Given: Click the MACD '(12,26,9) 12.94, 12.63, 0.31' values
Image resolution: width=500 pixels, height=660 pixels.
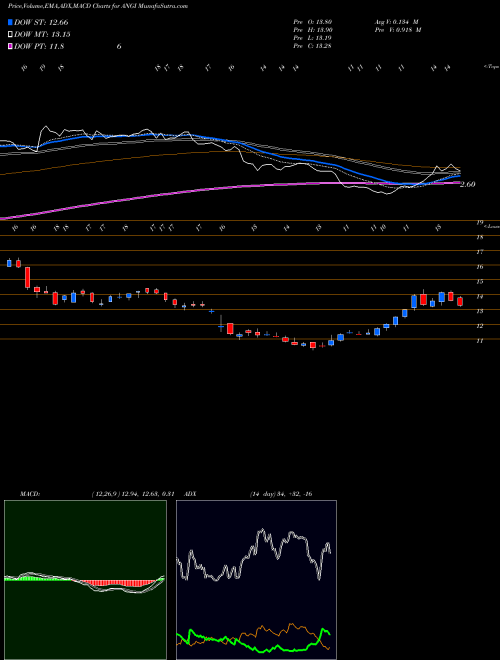Looking at the screenshot, I should (x=133, y=494).
